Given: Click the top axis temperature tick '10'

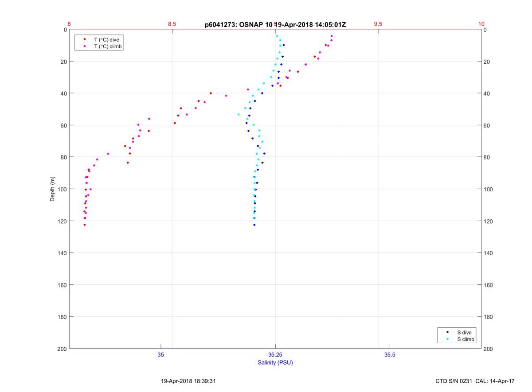Looking at the screenshot, I should 481,24.
